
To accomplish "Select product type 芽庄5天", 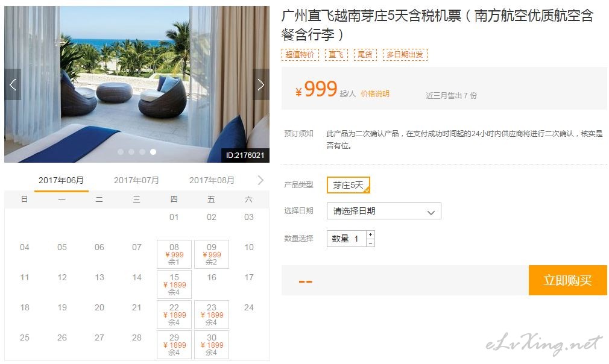I will [349, 185].
